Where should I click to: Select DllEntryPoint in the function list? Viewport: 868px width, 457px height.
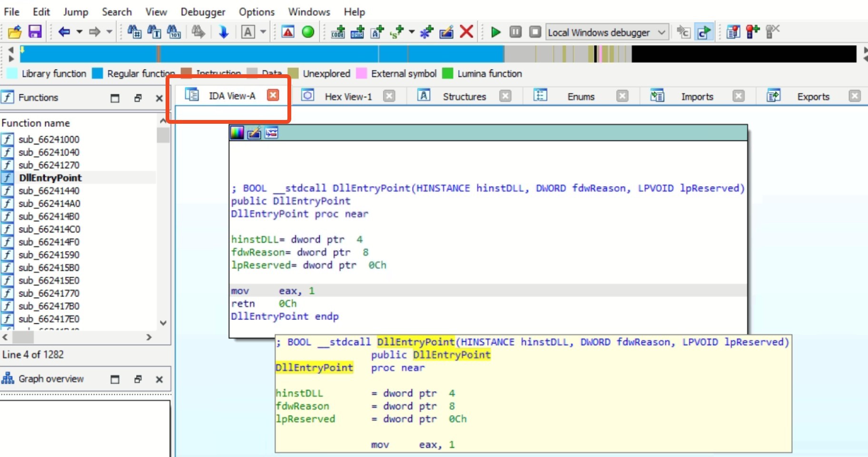tap(50, 178)
